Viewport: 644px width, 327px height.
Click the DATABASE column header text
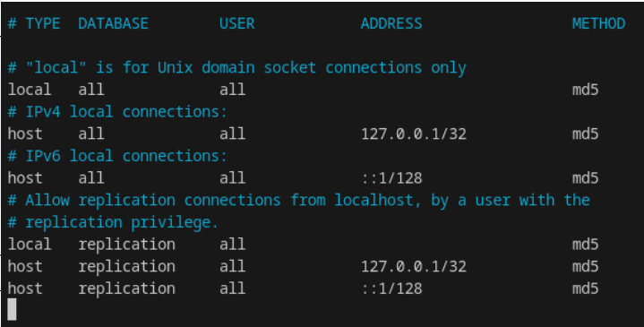pos(114,23)
